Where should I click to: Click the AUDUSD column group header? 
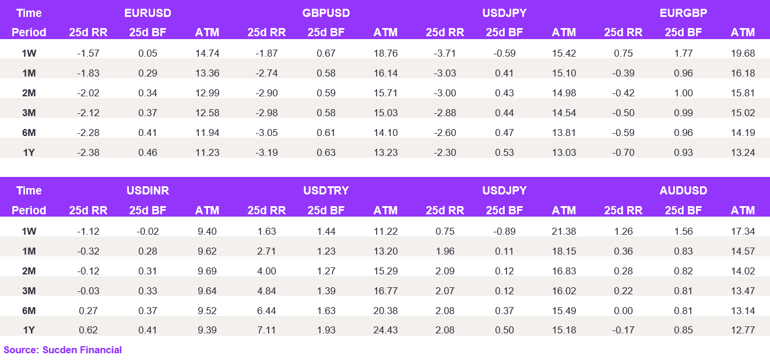coord(683,191)
